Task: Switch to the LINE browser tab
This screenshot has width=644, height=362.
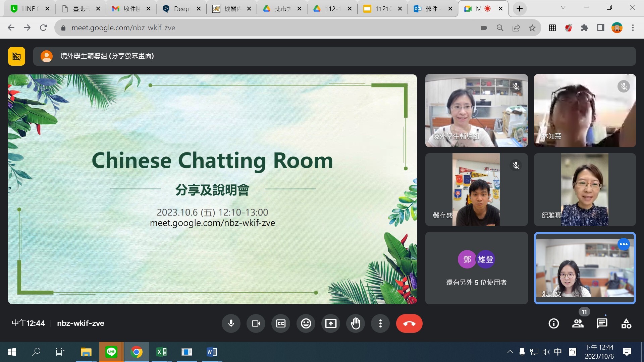Action: point(29,9)
